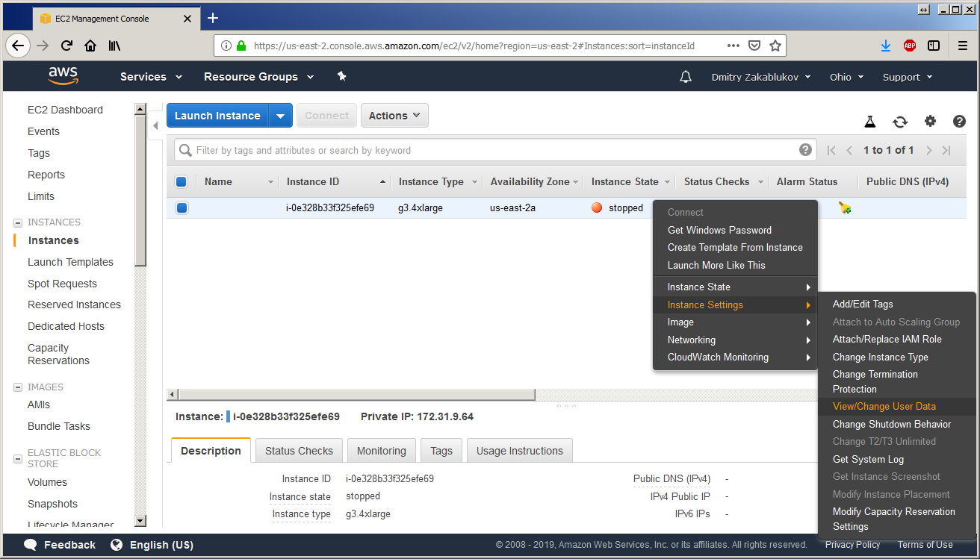The image size is (980, 559).
Task: Open the EC2 help question icon
Action: 960,121
